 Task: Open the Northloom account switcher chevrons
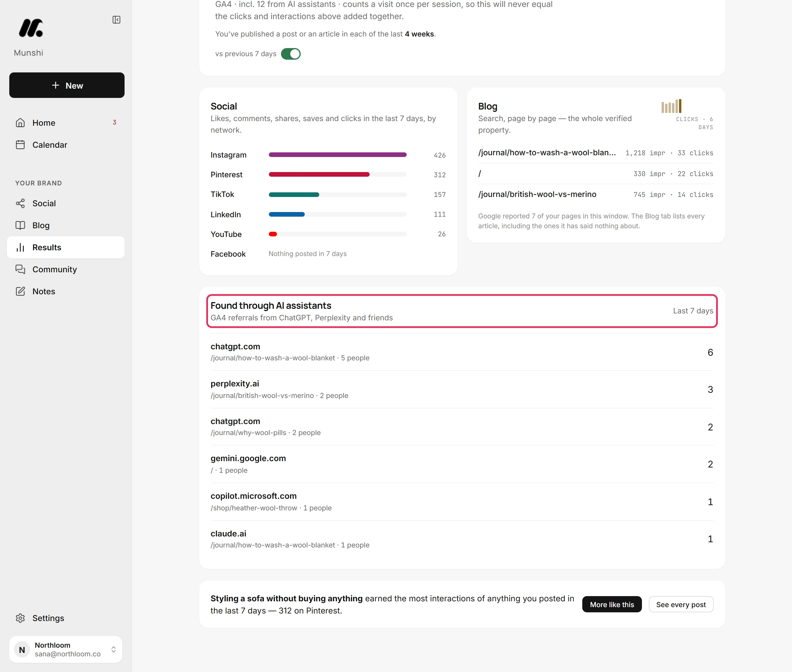coord(114,649)
